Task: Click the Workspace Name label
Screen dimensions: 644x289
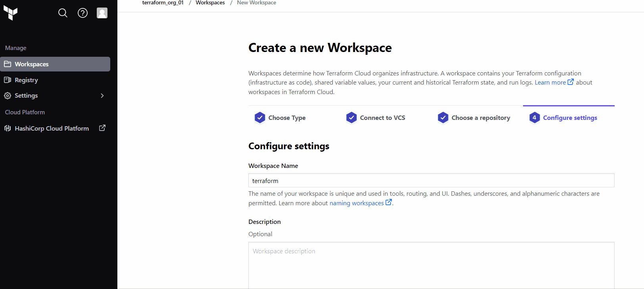Action: [273, 166]
